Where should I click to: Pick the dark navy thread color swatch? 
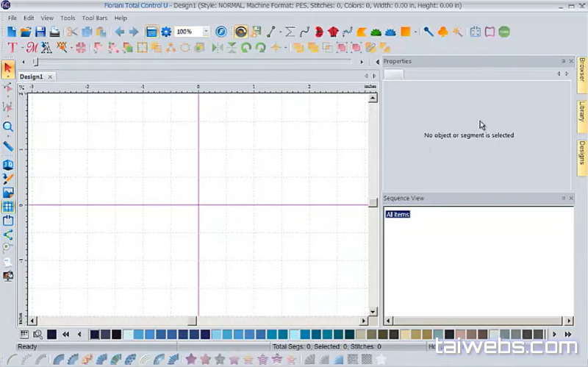click(x=51, y=335)
